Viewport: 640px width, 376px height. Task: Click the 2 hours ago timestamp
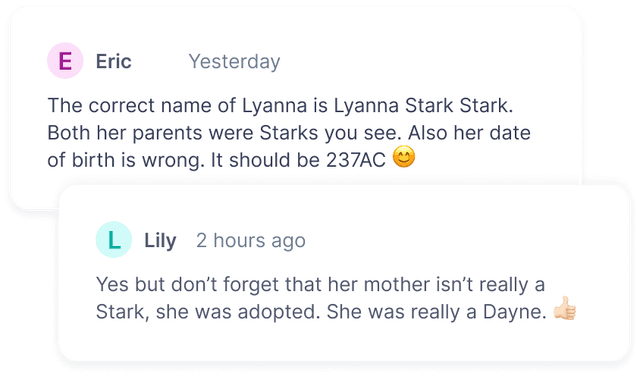coord(251,240)
